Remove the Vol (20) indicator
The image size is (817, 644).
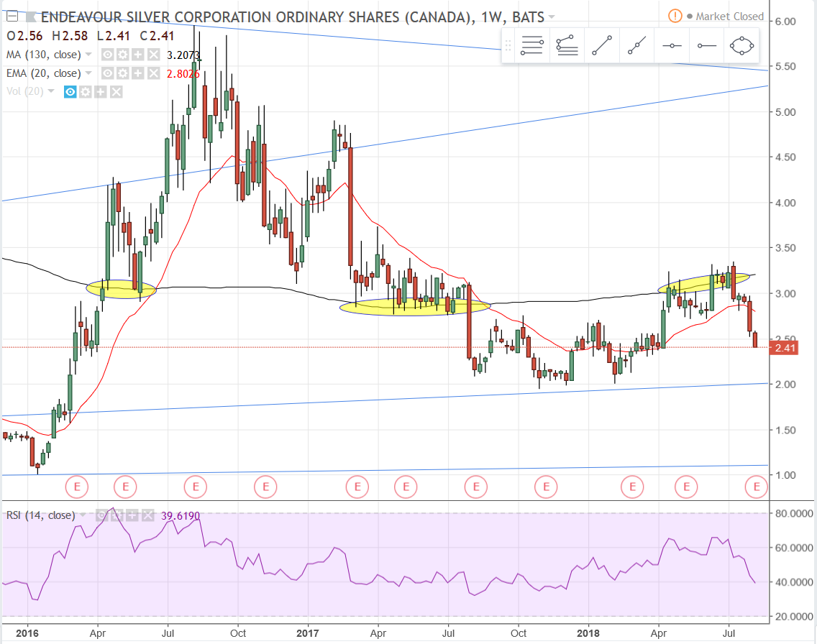tap(117, 92)
